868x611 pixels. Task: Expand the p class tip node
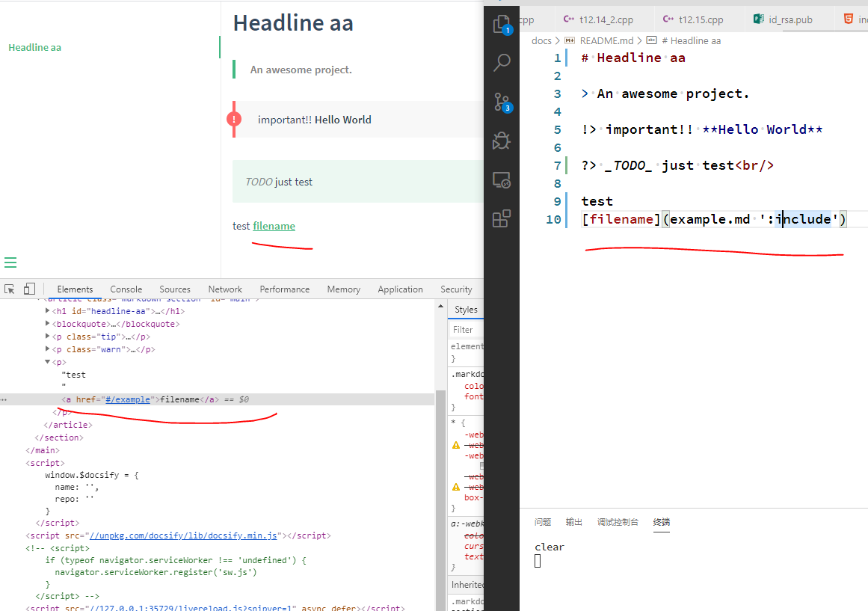pos(48,337)
